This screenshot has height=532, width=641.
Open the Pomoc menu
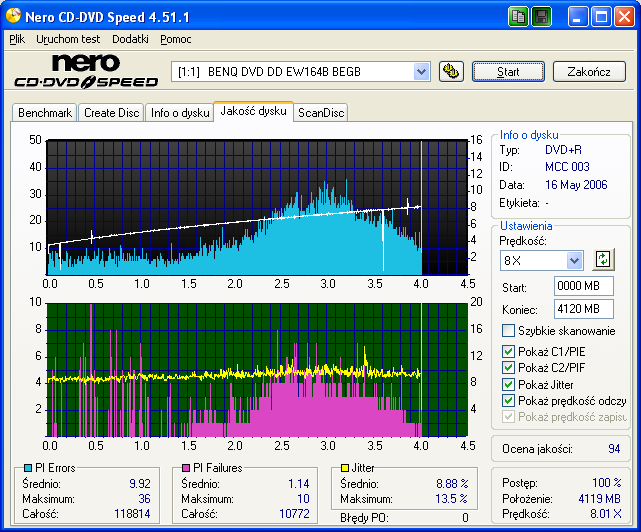point(176,39)
